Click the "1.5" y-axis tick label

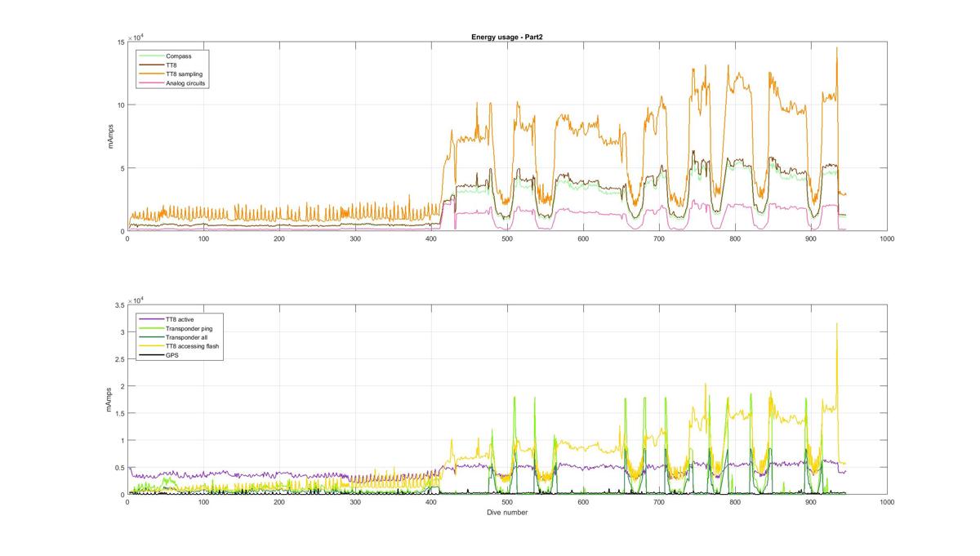(x=118, y=413)
